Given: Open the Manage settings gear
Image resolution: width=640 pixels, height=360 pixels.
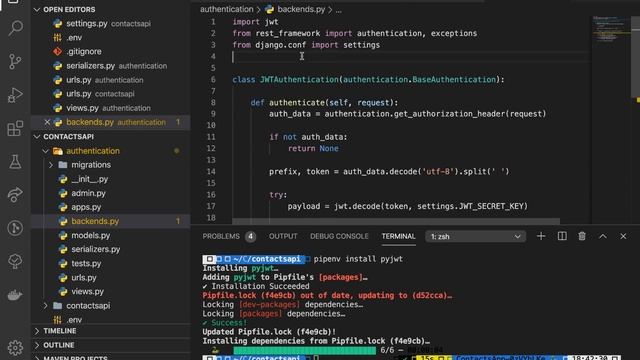Looking at the screenshot, I should click(x=16, y=348).
